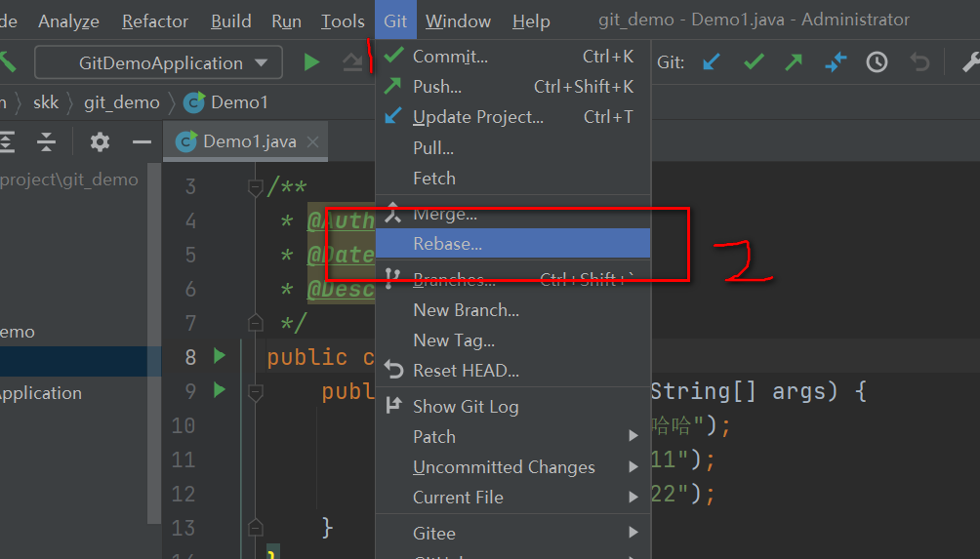Screen dimensions: 980x559
Task: Click the Git fetch blue arrows icon in toolbar
Action: [x=835, y=61]
